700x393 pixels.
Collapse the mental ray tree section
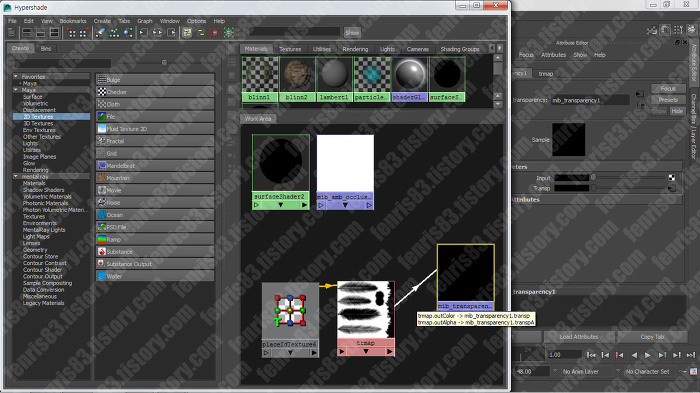tap(16, 176)
